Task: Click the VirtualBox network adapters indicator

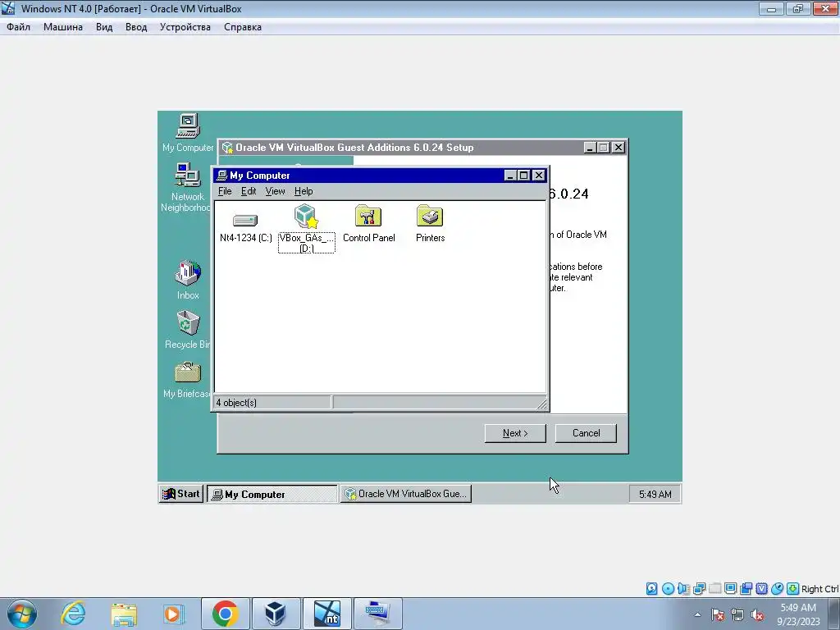Action: pos(699,589)
